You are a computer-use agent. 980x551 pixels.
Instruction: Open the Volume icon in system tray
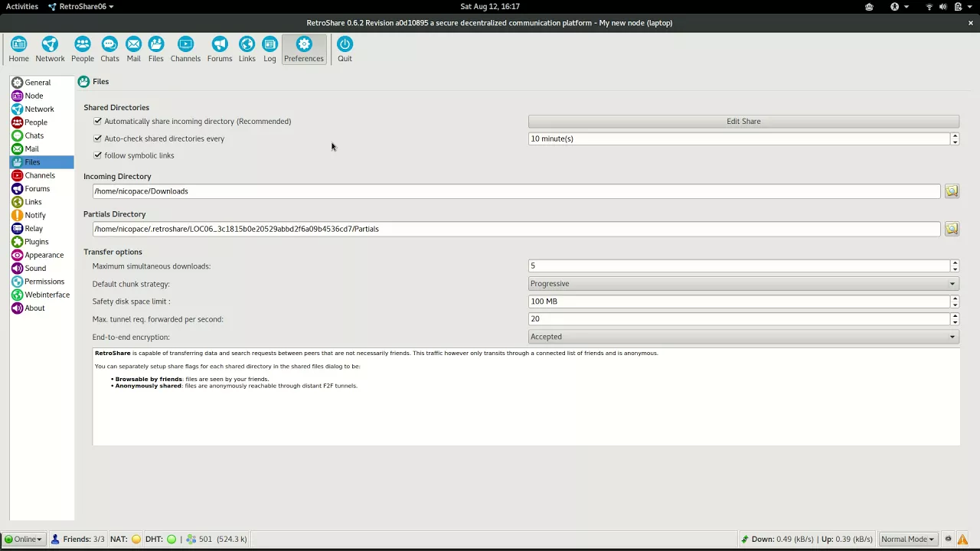tap(944, 7)
